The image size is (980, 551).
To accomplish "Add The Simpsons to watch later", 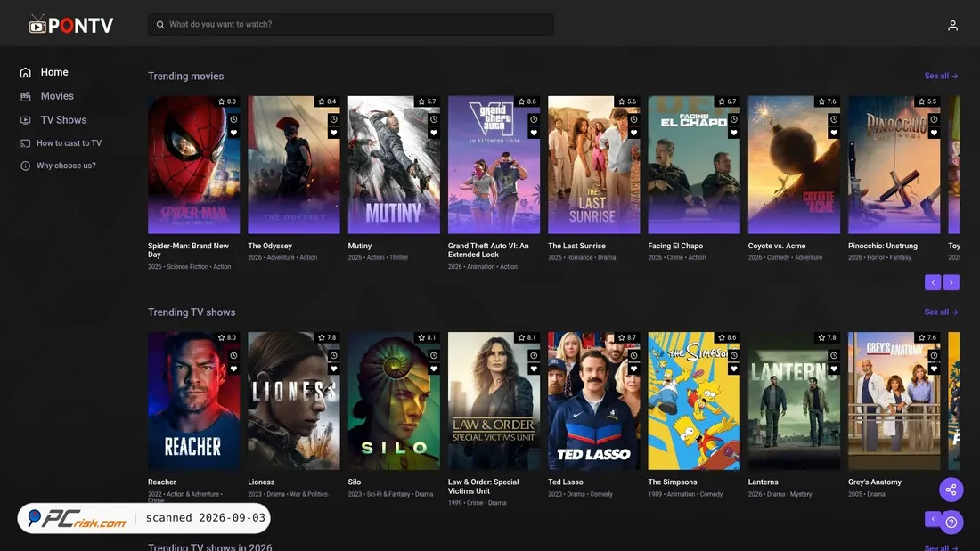I will point(734,355).
